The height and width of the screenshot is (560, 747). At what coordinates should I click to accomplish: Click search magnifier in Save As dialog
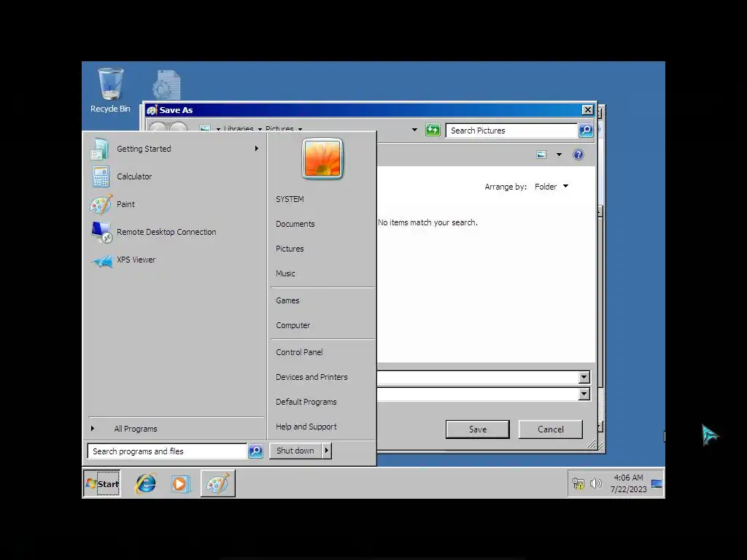586,130
